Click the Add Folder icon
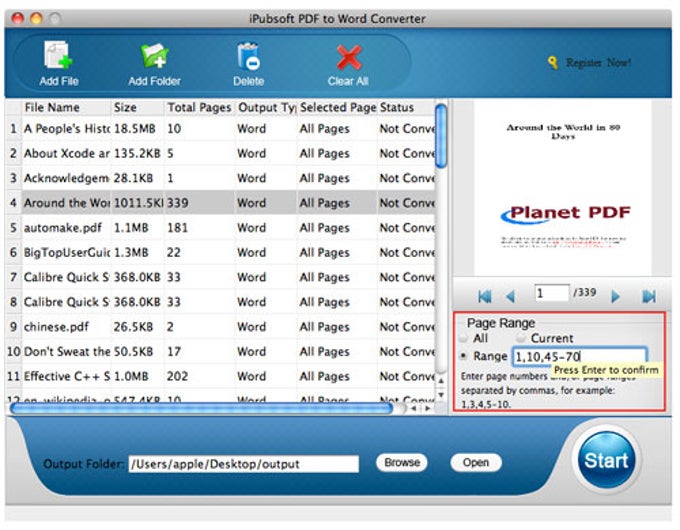This screenshot has height=530, width=680. pyautogui.click(x=154, y=55)
